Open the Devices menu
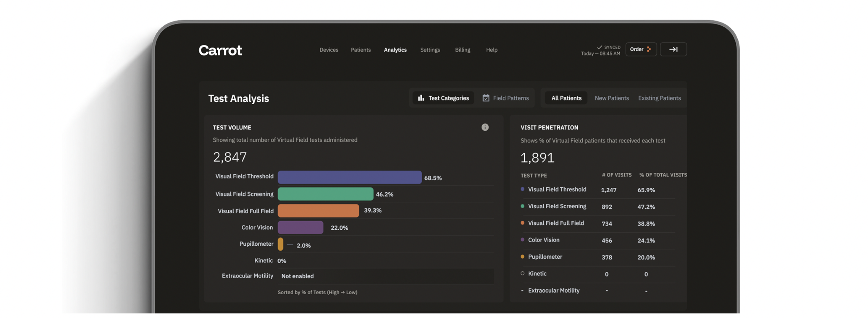 [328, 50]
